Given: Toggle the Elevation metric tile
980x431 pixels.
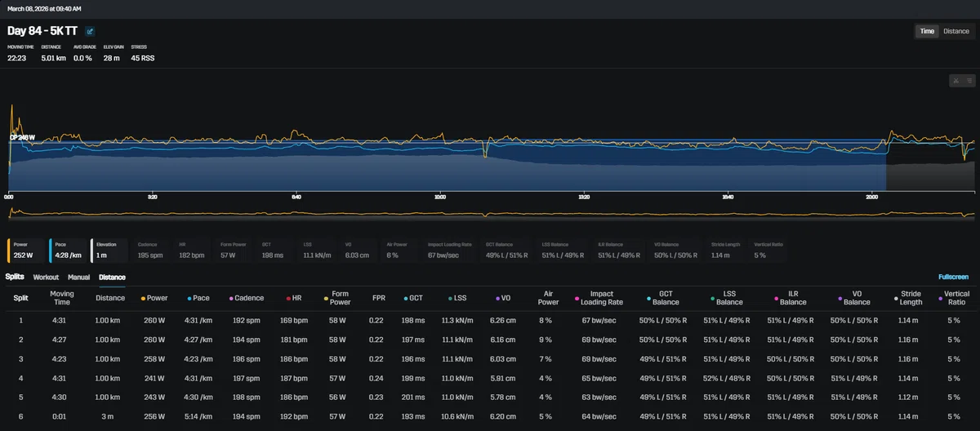Looking at the screenshot, I should click(109, 251).
